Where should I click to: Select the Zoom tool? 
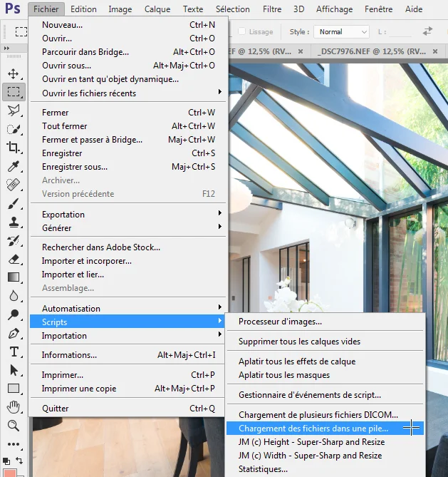point(14,426)
